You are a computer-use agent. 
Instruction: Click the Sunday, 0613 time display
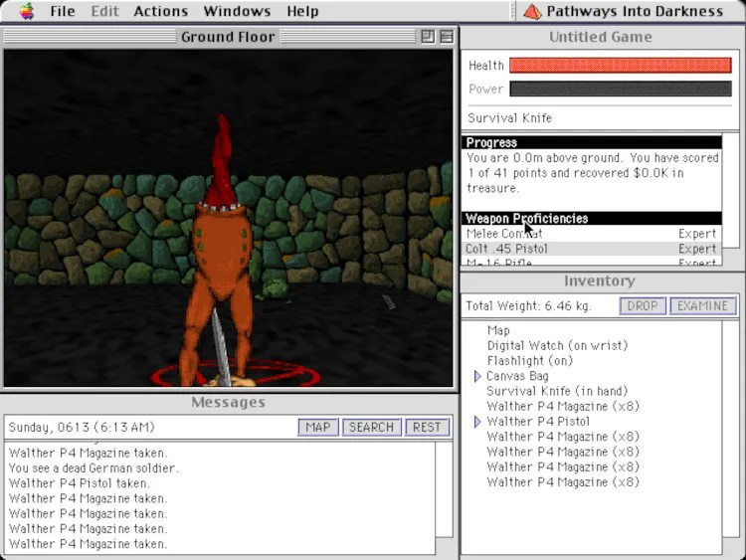[x=82, y=427]
